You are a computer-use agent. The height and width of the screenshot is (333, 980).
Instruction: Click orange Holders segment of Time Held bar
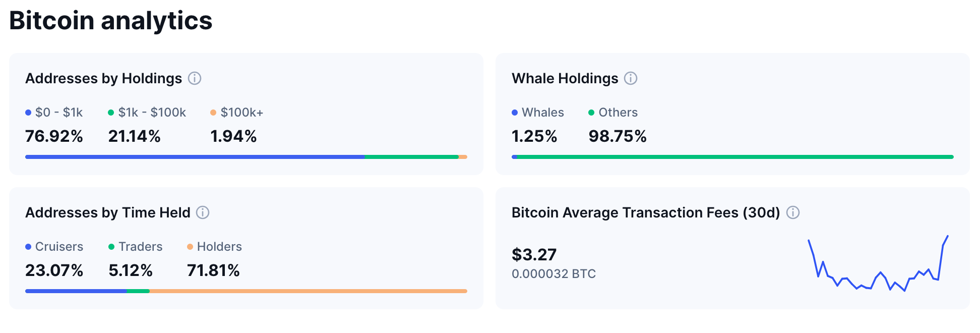pos(308,291)
